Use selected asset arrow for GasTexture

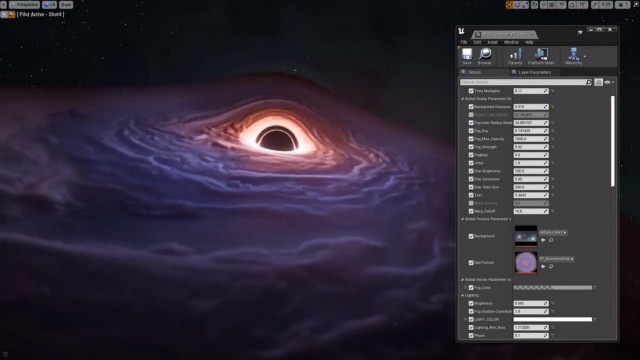click(x=543, y=267)
